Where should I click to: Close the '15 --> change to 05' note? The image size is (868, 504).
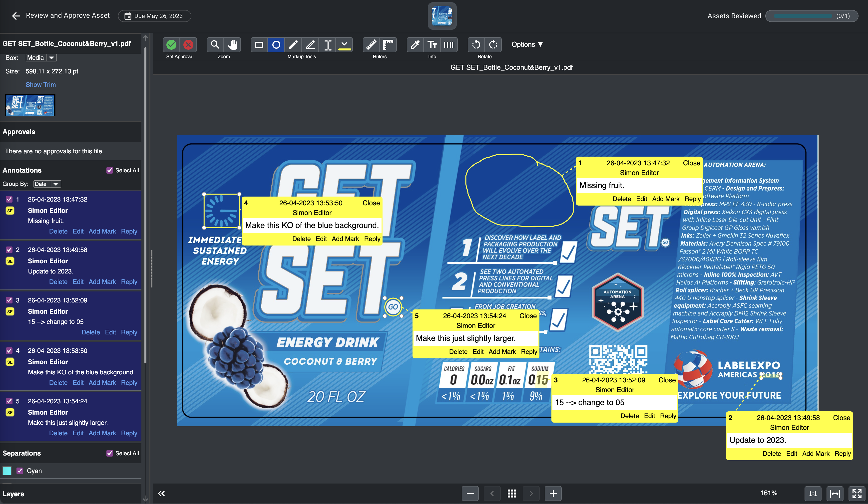pos(667,380)
